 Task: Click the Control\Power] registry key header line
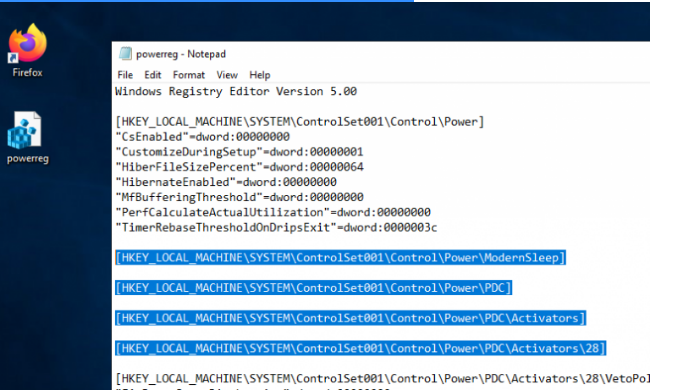click(x=300, y=122)
